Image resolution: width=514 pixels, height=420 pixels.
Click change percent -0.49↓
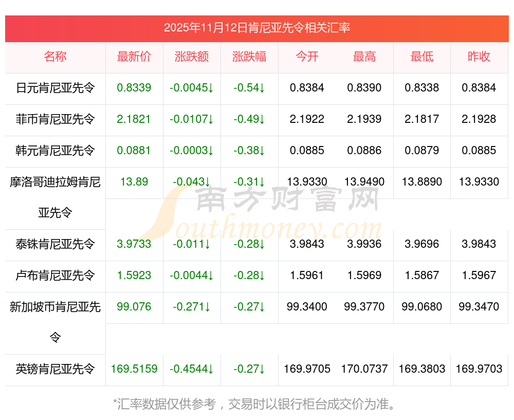click(x=249, y=119)
